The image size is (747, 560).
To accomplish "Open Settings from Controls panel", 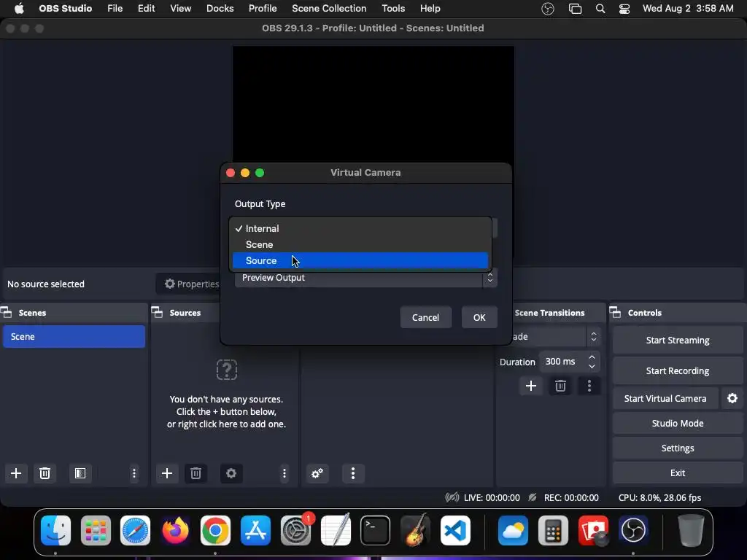I will coord(678,448).
